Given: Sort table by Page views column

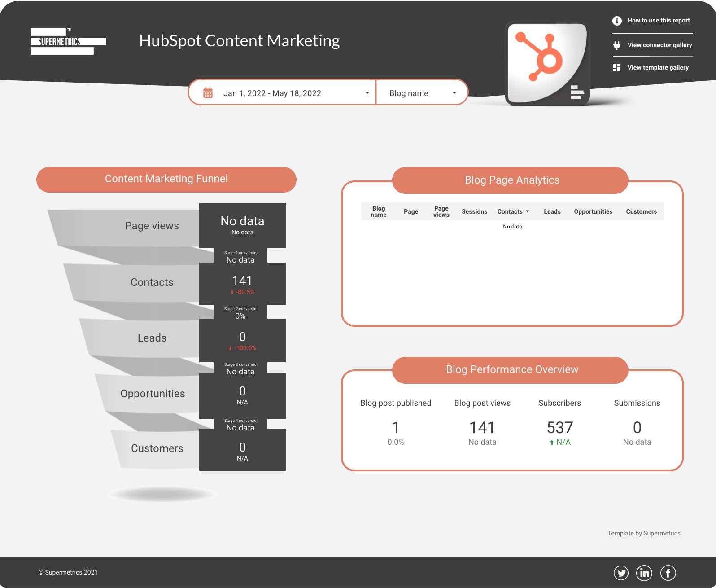Looking at the screenshot, I should pyautogui.click(x=441, y=211).
